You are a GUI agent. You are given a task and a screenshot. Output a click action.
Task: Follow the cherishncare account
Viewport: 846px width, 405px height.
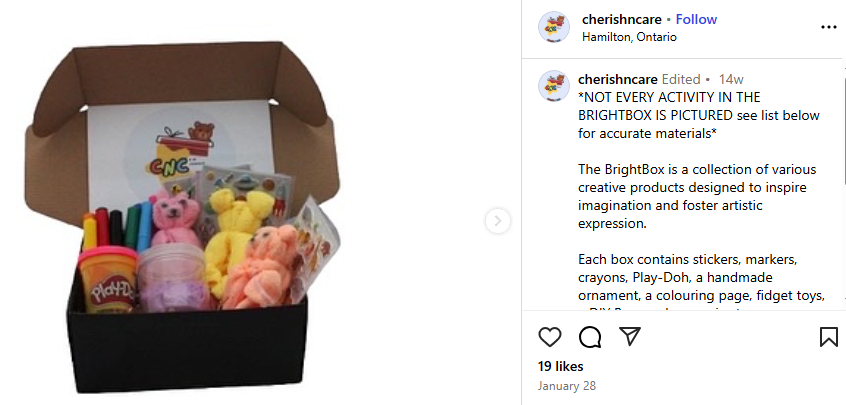(x=696, y=19)
